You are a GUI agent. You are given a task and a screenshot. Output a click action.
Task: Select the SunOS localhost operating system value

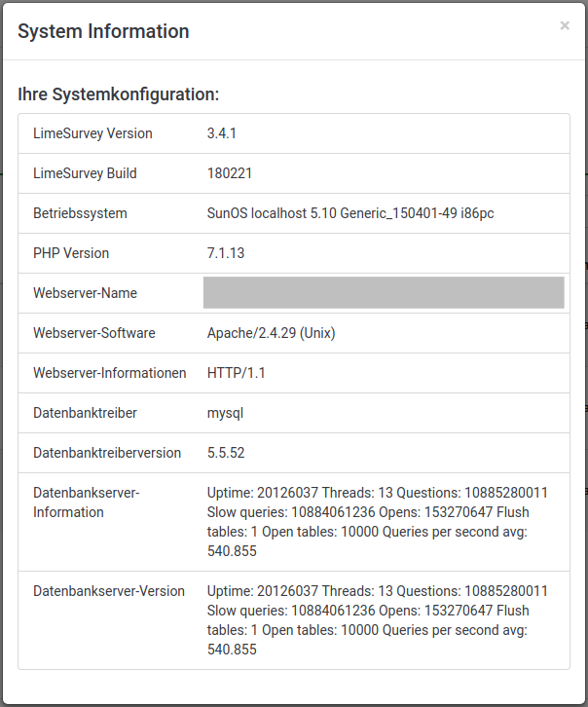[350, 213]
